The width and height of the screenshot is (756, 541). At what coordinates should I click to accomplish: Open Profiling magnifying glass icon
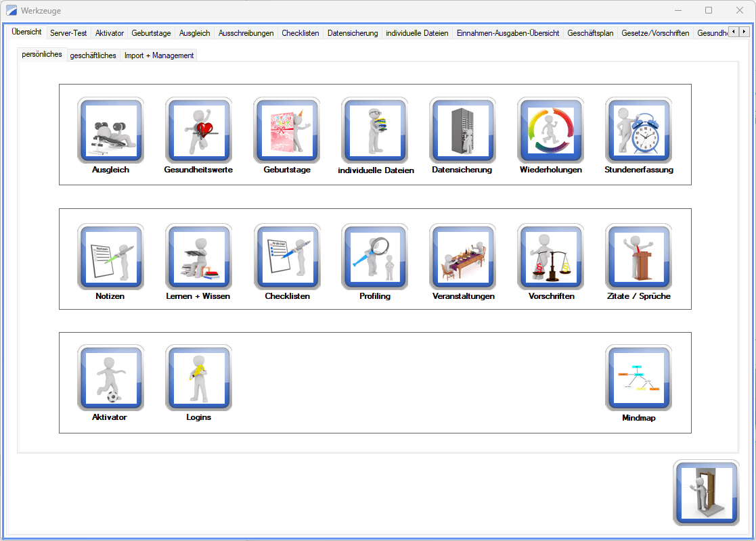point(375,257)
